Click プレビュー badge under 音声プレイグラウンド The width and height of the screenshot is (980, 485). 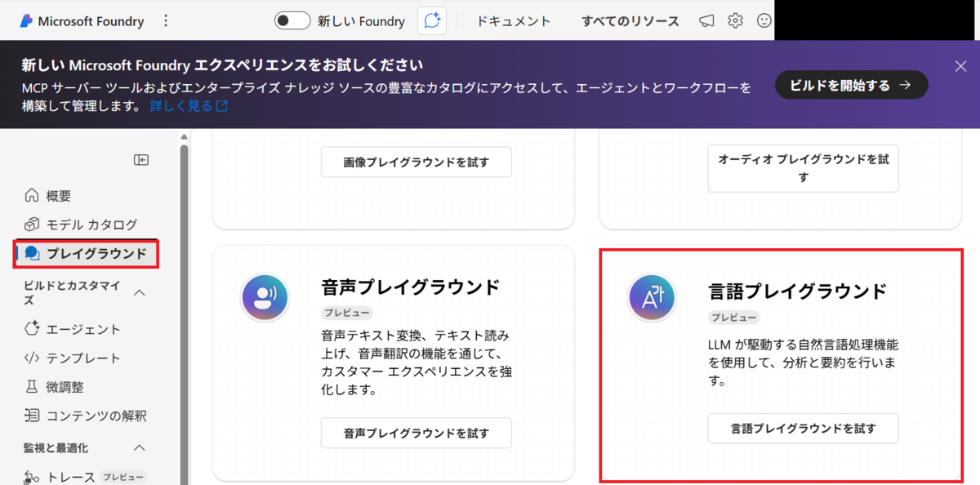pyautogui.click(x=346, y=313)
